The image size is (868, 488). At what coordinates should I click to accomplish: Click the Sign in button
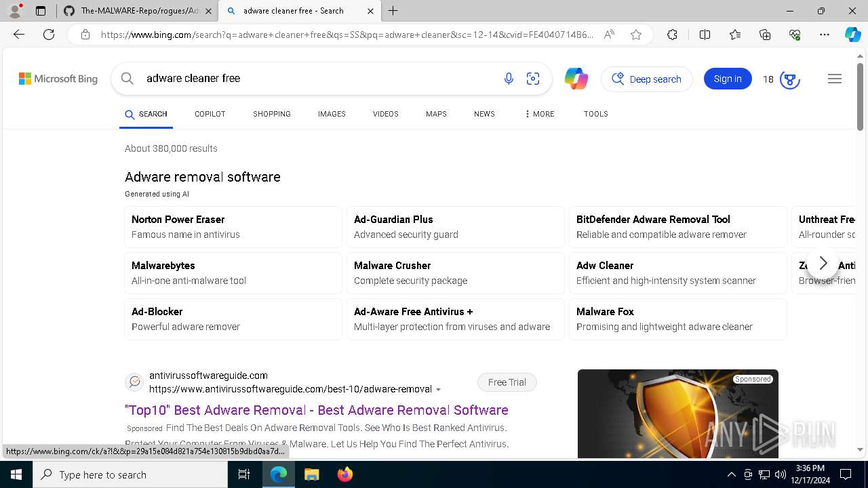tap(728, 79)
